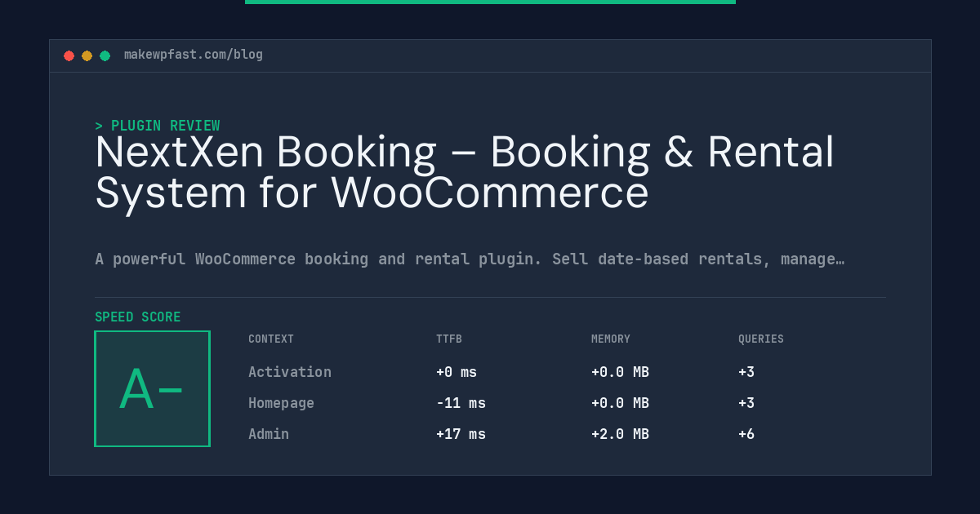The height and width of the screenshot is (514, 980).
Task: Click Homepage TTFB value '-11 ms'
Action: coord(461,403)
